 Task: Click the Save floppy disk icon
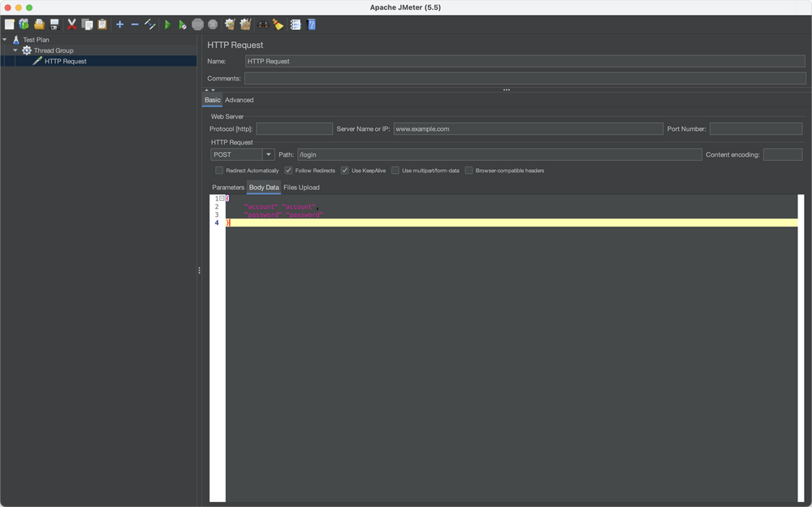click(54, 24)
